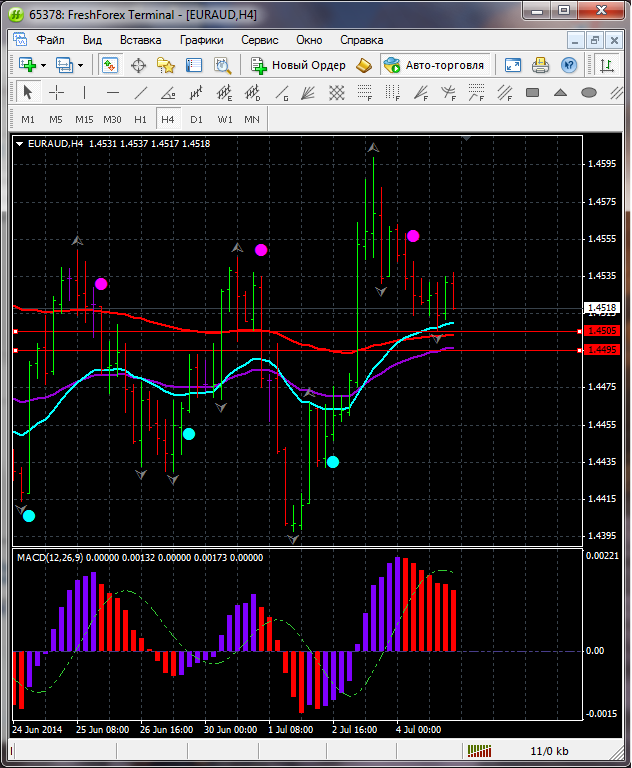The width and height of the screenshot is (632, 768).
Task: Open EURAUD,H4 chart title dropdown triangle
Action: pyautogui.click(x=20, y=144)
